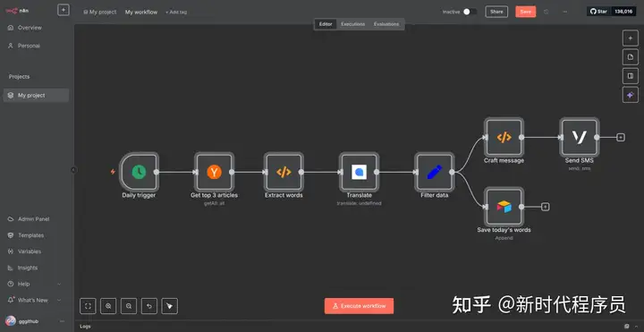Add a sticky note from right toolbar
The height and width of the screenshot is (332, 644).
click(x=631, y=56)
